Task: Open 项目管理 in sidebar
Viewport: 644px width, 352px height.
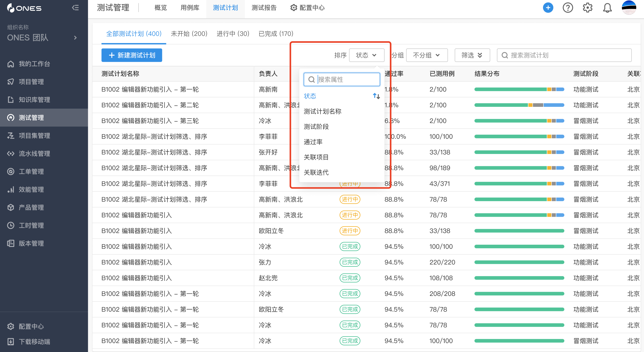Action: coord(44,82)
